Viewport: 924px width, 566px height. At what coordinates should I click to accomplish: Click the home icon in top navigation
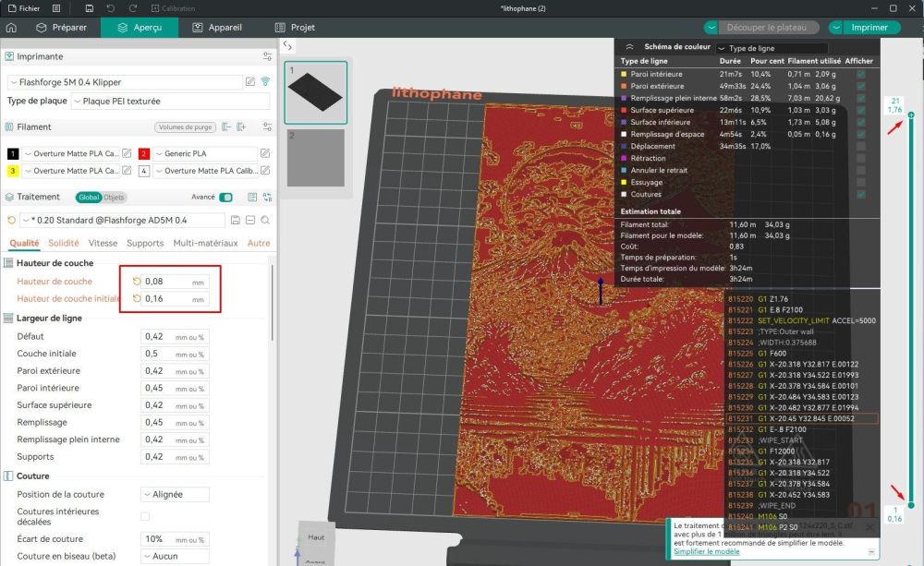click(x=11, y=28)
